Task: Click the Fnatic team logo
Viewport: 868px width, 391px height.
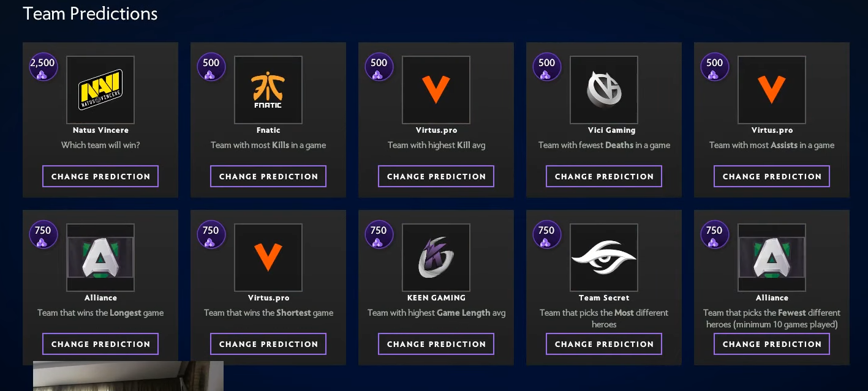Action: pyautogui.click(x=268, y=90)
